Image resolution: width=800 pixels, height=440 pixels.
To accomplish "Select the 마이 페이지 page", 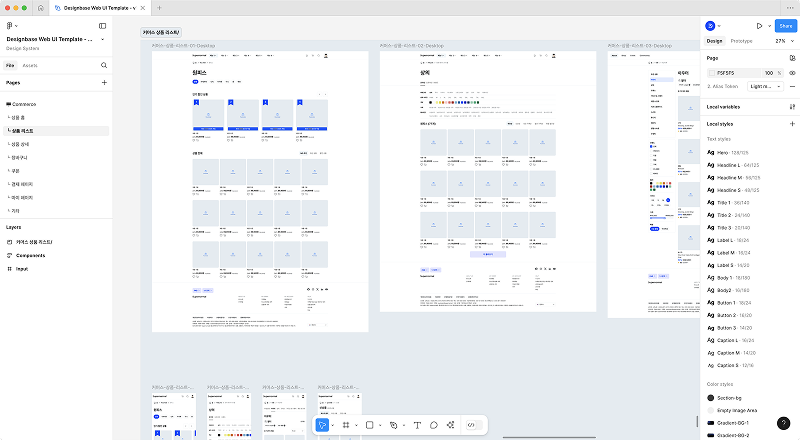I will pyautogui.click(x=56, y=197).
